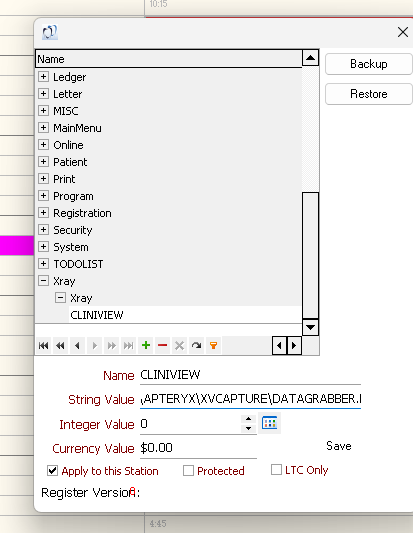Click the refresh arrow navigator icon
413x533 pixels.
[196, 346]
